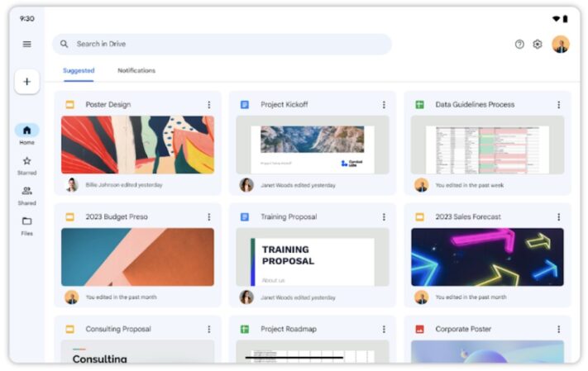
Task: Select the Suggested tab
Action: tap(79, 70)
